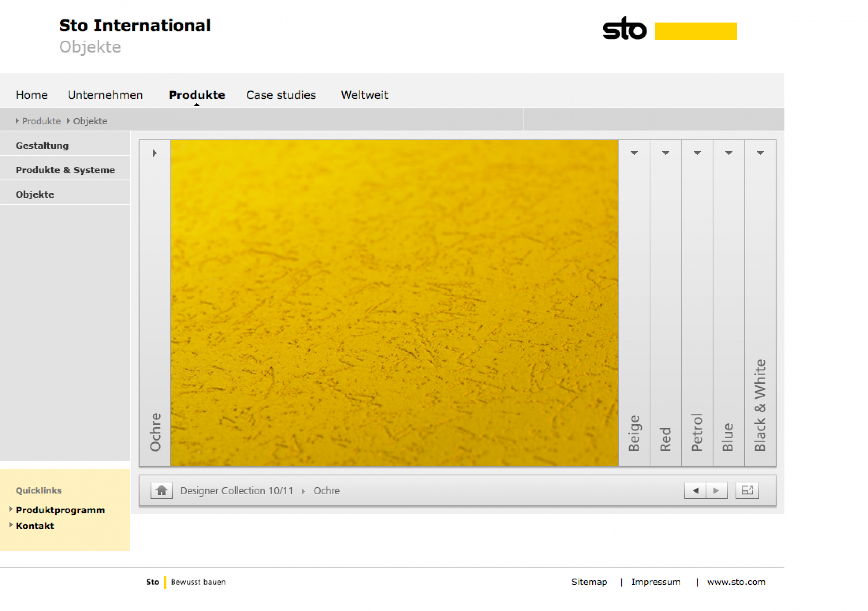Click the home icon in gallery bar
The height and width of the screenshot is (611, 868).
pyautogui.click(x=161, y=491)
